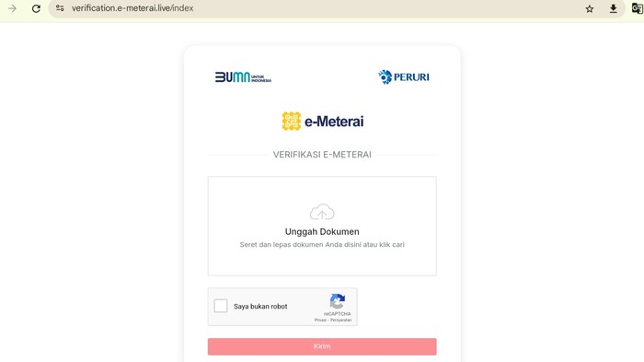Open browser downloads icon

click(x=614, y=8)
